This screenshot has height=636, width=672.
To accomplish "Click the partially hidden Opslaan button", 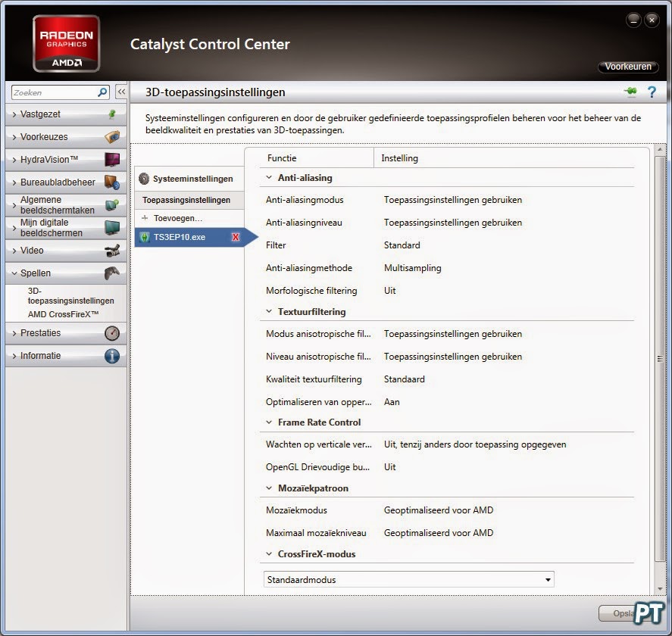I will [616, 613].
